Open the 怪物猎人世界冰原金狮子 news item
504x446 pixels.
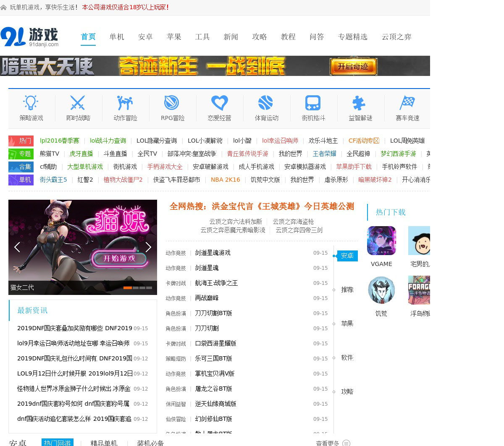[x=74, y=389]
